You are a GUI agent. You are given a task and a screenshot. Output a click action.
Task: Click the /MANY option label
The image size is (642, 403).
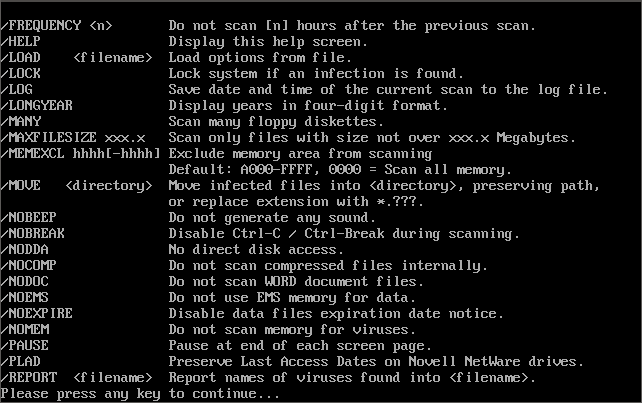pyautogui.click(x=20, y=121)
